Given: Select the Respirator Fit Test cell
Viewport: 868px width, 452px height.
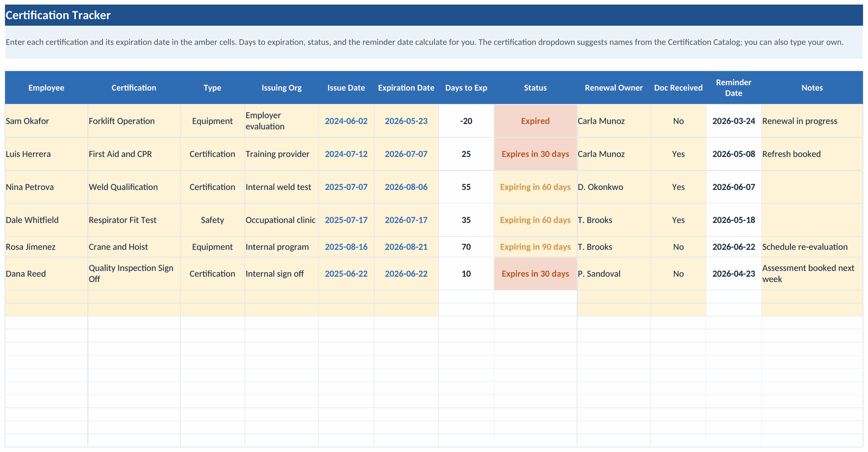Looking at the screenshot, I should pyautogui.click(x=134, y=220).
